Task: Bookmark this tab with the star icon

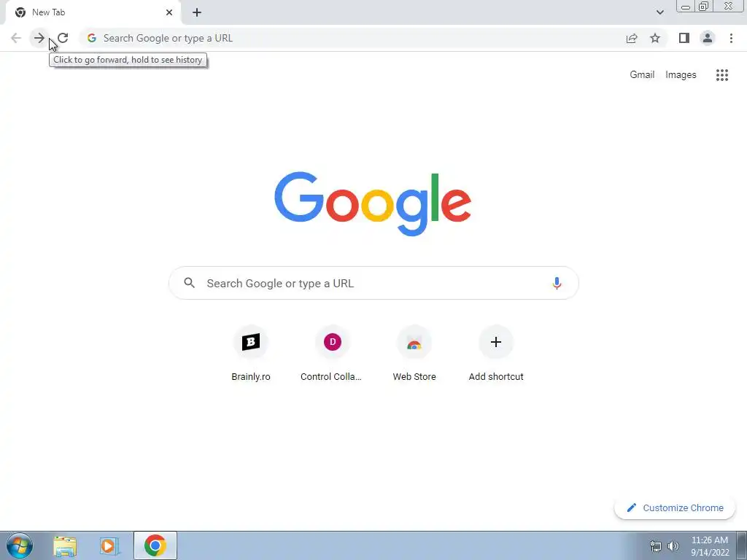Action: point(655,38)
